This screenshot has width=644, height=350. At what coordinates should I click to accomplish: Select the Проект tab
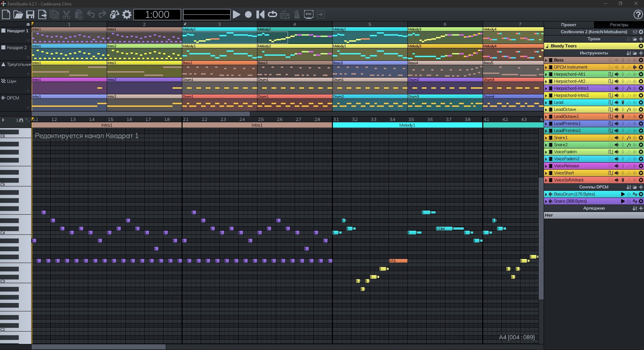568,25
